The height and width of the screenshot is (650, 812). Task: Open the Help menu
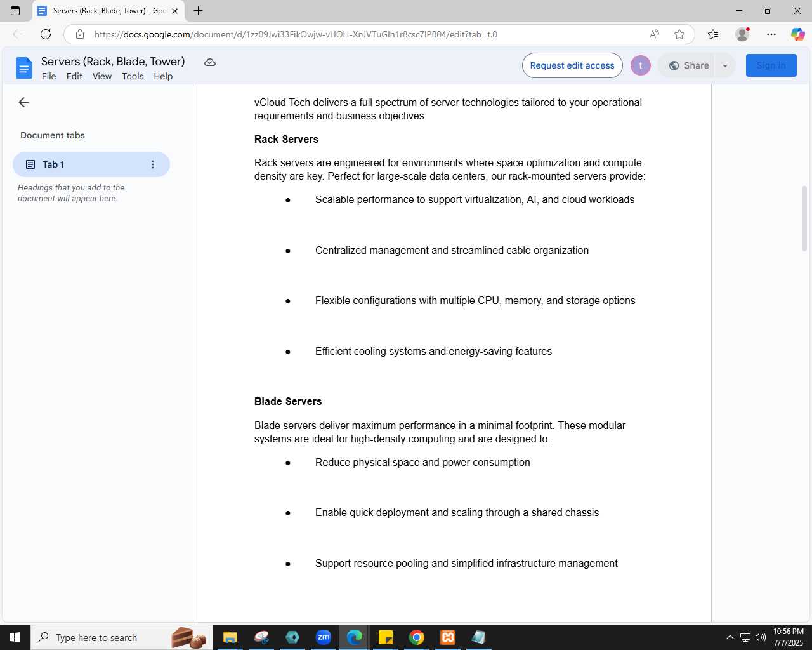click(163, 76)
